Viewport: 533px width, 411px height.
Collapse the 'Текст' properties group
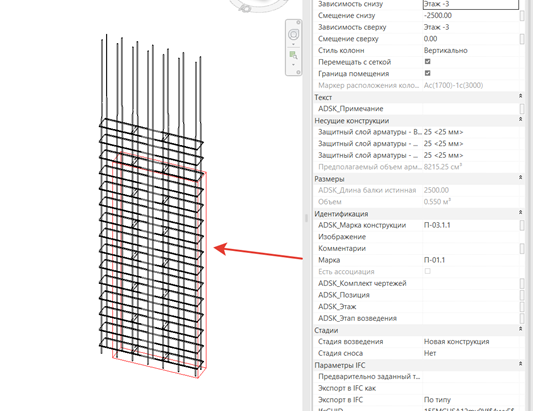pos(520,97)
